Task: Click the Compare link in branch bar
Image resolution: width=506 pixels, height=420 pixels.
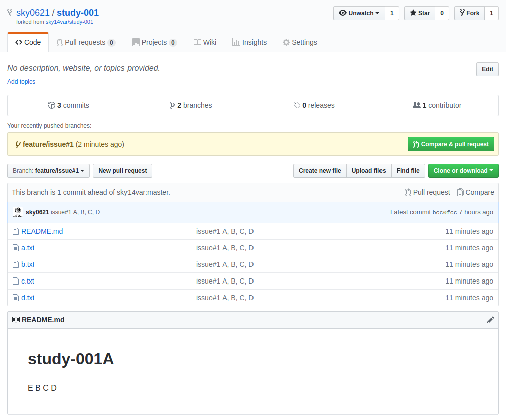Action: (476, 192)
